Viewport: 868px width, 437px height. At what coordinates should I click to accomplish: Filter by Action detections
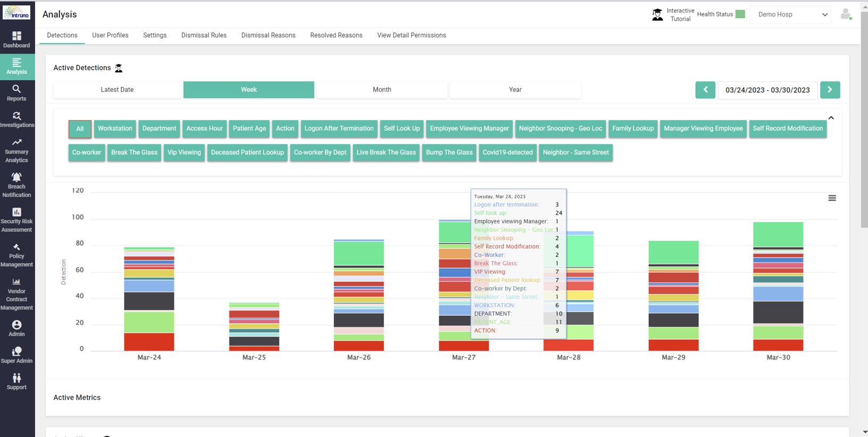285,129
